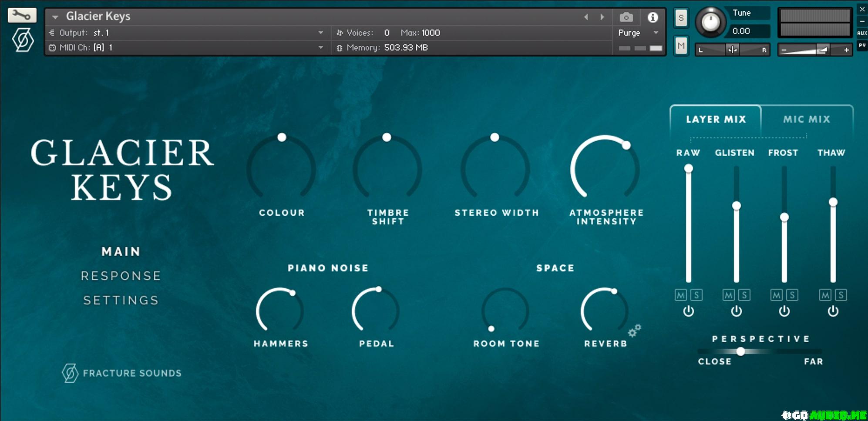The width and height of the screenshot is (868, 421).
Task: Click the REVERB knob
Action: point(605,310)
